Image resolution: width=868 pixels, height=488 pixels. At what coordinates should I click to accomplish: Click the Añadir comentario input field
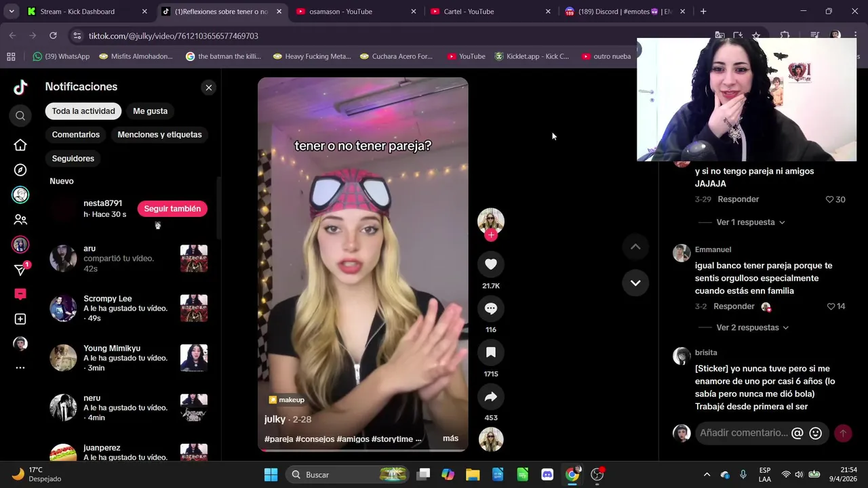(x=743, y=433)
